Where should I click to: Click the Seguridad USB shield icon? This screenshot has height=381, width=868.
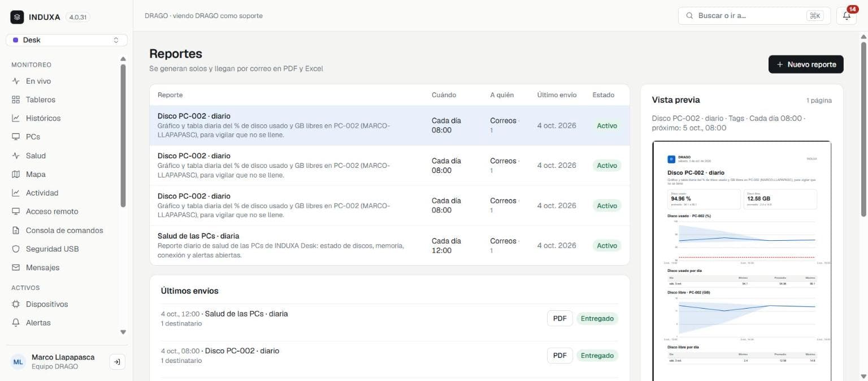pyautogui.click(x=16, y=249)
